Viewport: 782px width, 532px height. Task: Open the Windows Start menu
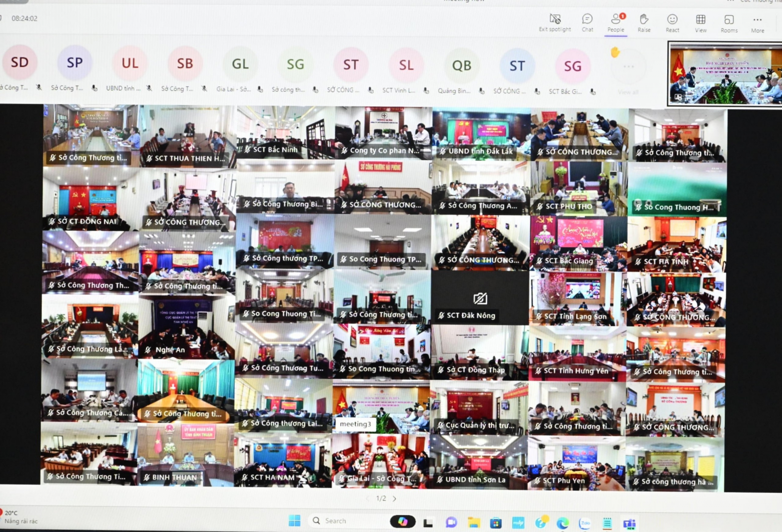(x=294, y=521)
